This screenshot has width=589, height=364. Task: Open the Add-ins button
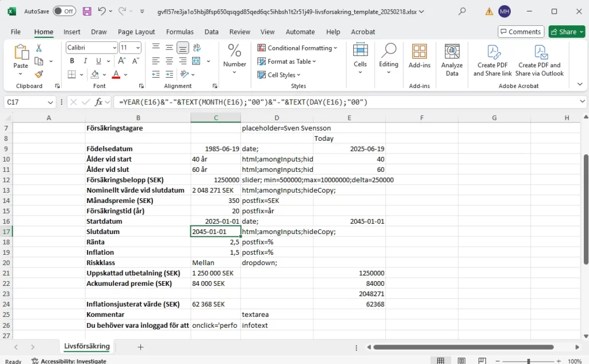click(419, 56)
